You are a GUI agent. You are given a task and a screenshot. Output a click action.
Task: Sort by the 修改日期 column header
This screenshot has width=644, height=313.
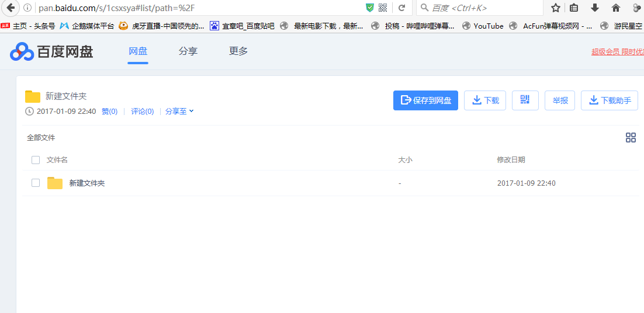pos(511,160)
